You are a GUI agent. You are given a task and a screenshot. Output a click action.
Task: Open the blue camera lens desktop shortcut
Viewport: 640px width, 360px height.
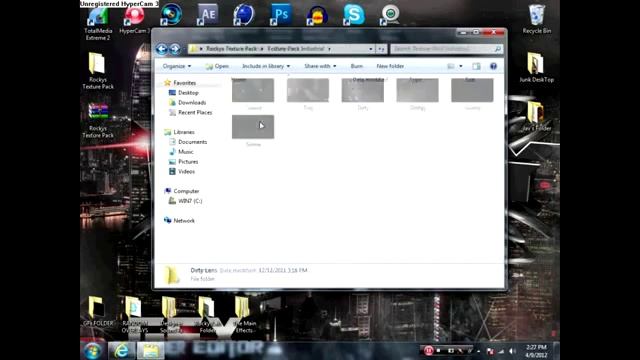171,15
